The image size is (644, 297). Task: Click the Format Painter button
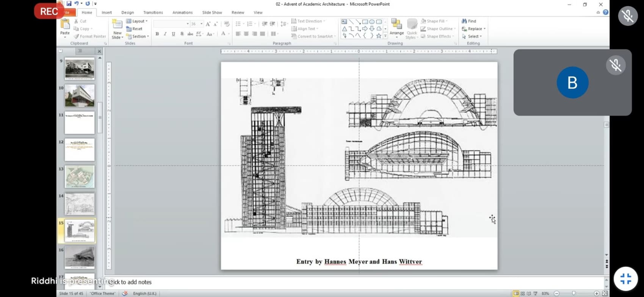point(90,36)
